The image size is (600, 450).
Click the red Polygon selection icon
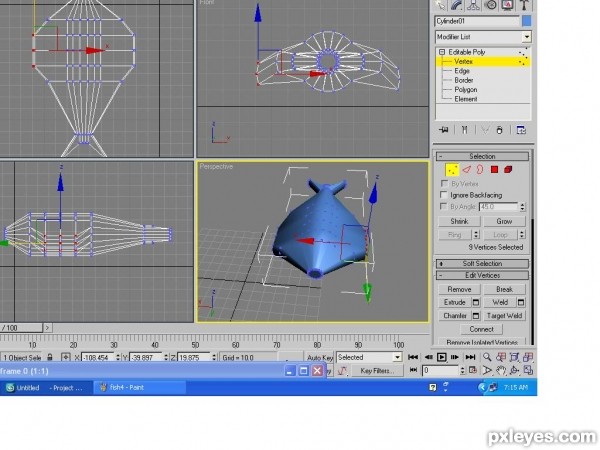pyautogui.click(x=494, y=170)
